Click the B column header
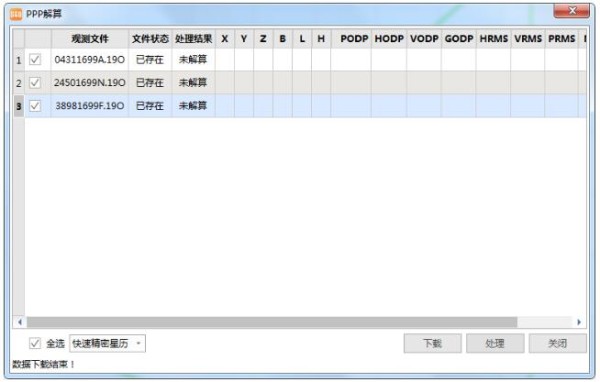The width and height of the screenshot is (600, 382). click(x=282, y=39)
